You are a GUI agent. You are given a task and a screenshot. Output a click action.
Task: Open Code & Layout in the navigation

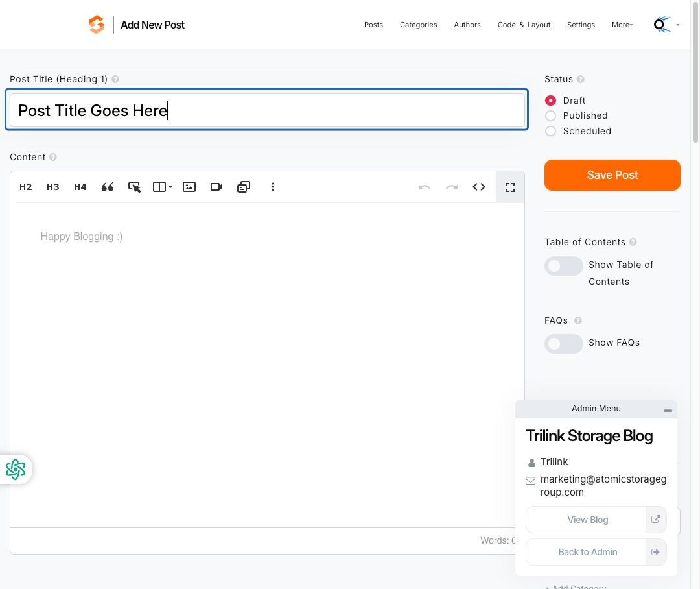(x=524, y=25)
